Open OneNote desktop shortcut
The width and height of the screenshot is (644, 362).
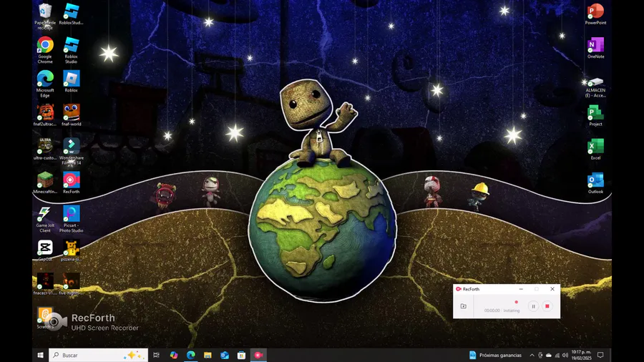tap(595, 48)
